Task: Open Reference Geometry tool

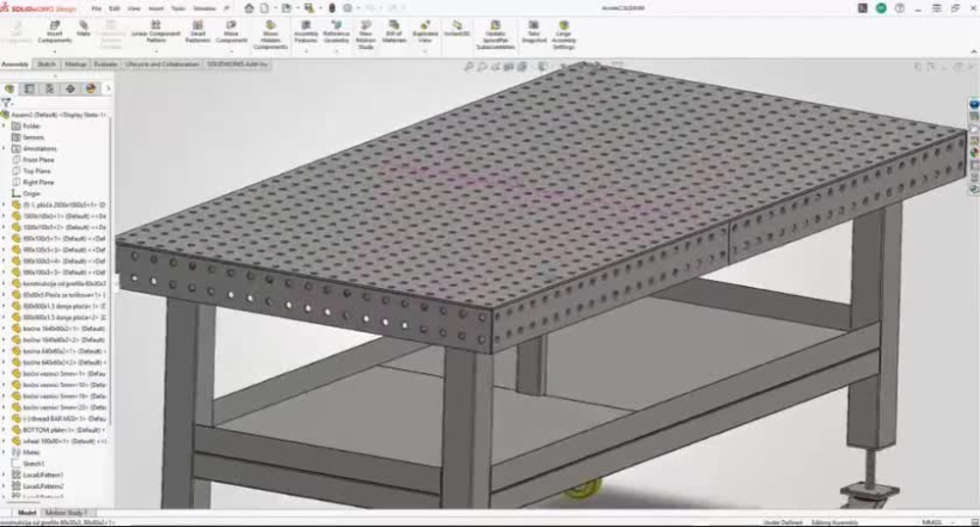Action: (x=336, y=32)
